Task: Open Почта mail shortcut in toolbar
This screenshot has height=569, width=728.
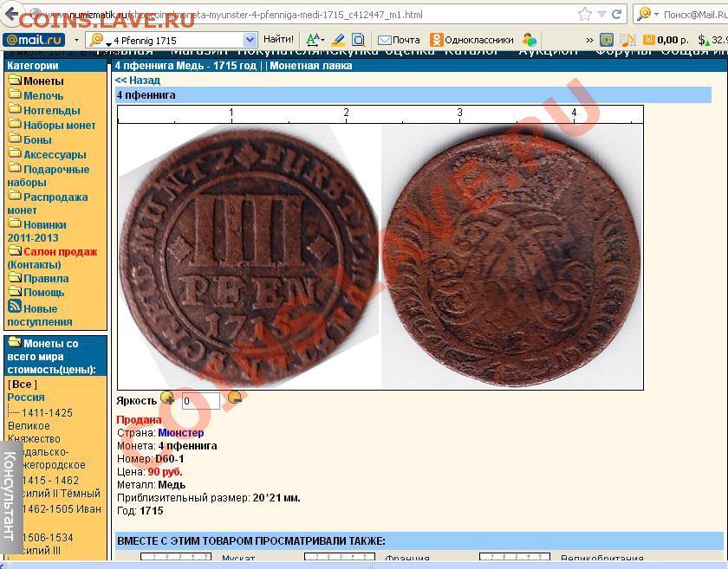Action: (x=399, y=41)
